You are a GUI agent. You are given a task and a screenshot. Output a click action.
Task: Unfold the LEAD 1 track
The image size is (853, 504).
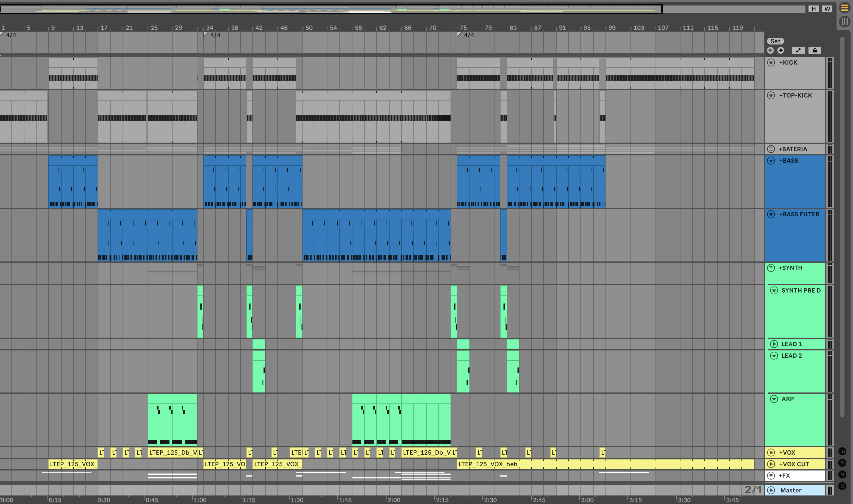(x=774, y=344)
